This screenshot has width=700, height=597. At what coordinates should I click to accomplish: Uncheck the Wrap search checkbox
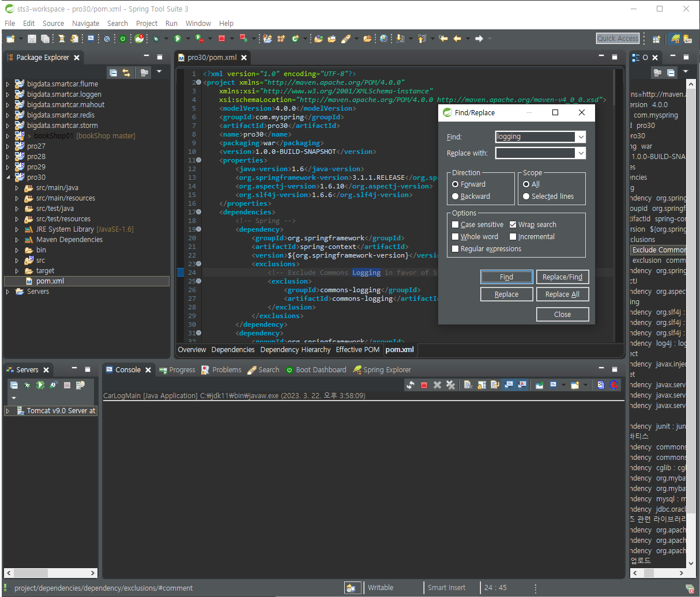pos(513,225)
